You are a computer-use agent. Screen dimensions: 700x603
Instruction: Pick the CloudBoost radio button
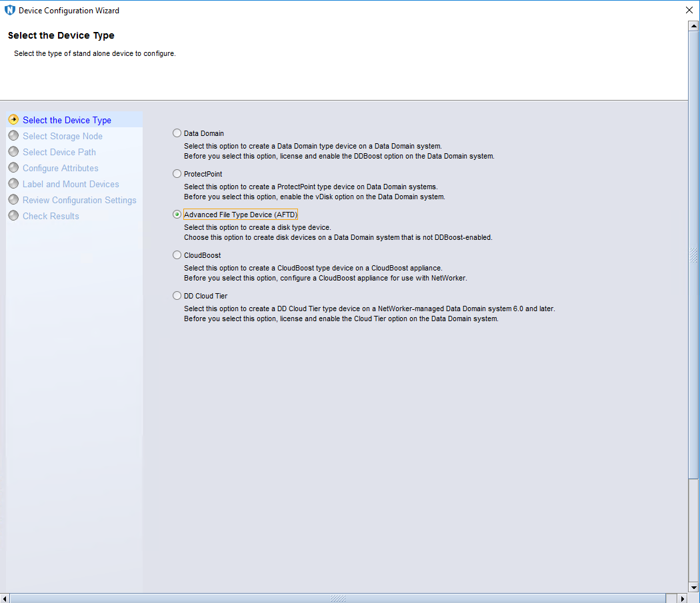pyautogui.click(x=177, y=255)
